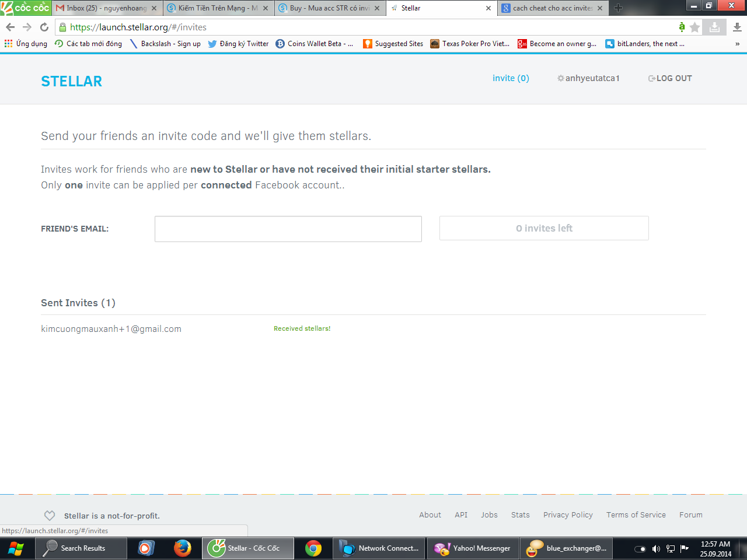The width and height of the screenshot is (747, 560).
Task: Close the cach cheat cho acc invites tab
Action: tap(600, 8)
